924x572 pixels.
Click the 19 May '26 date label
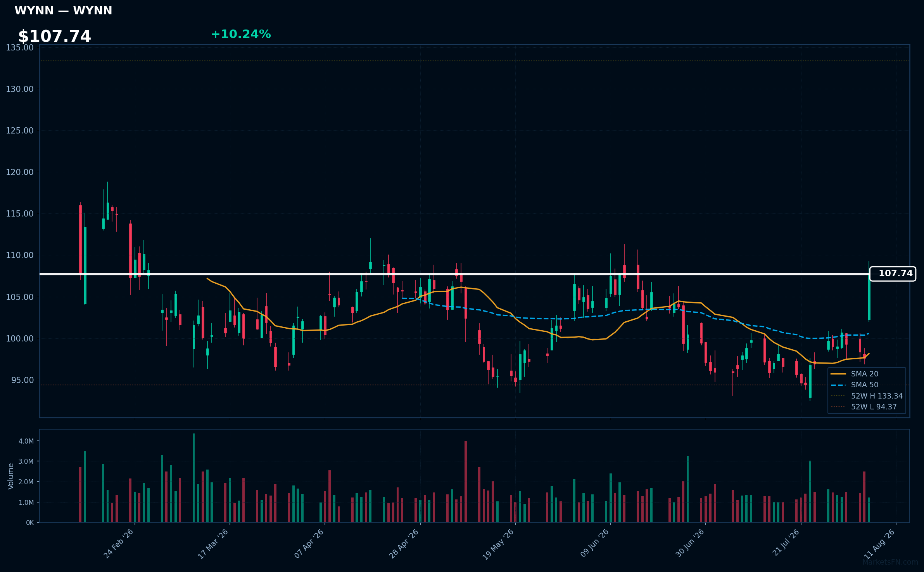[498, 544]
